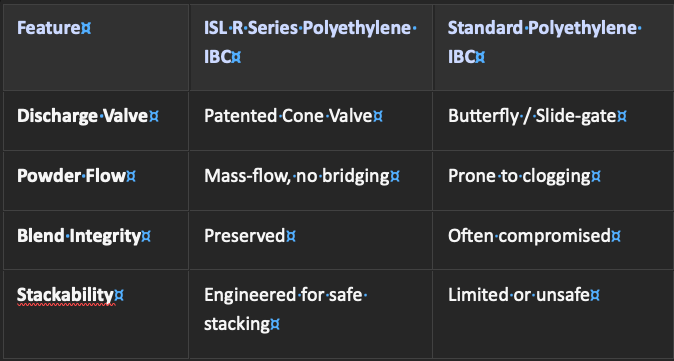
Task: Click the Mass-flow, no bridging cell
Action: tap(311, 180)
